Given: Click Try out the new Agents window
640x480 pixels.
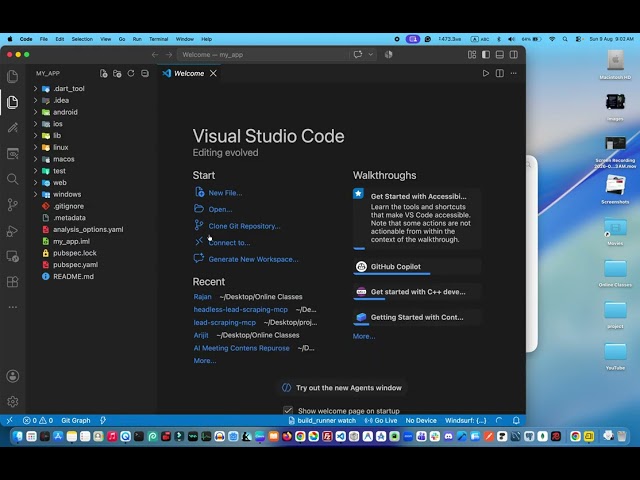Looking at the screenshot, I should (x=342, y=388).
